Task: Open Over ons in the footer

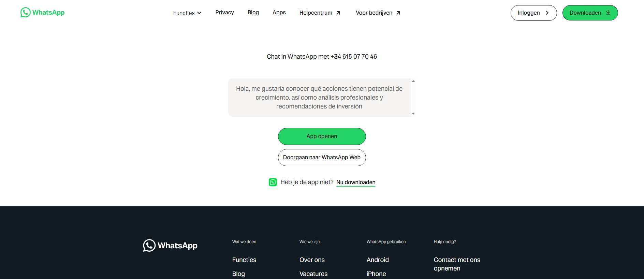Action: pos(312,260)
